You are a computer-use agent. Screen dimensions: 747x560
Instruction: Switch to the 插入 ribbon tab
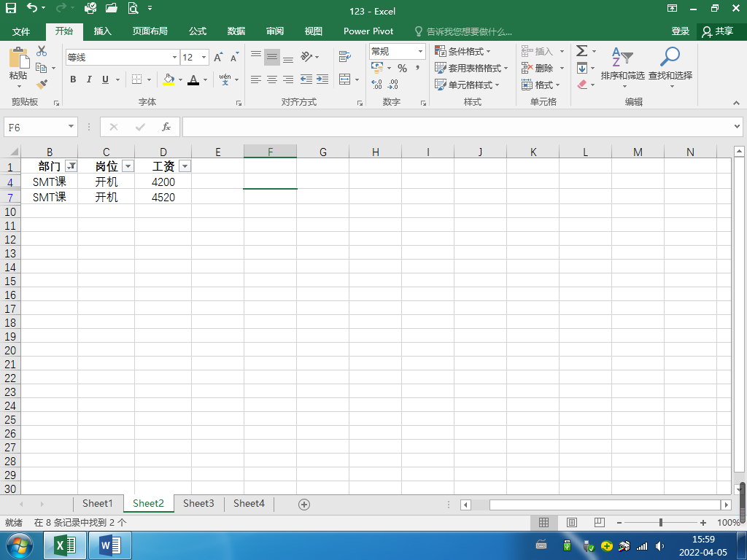102,31
